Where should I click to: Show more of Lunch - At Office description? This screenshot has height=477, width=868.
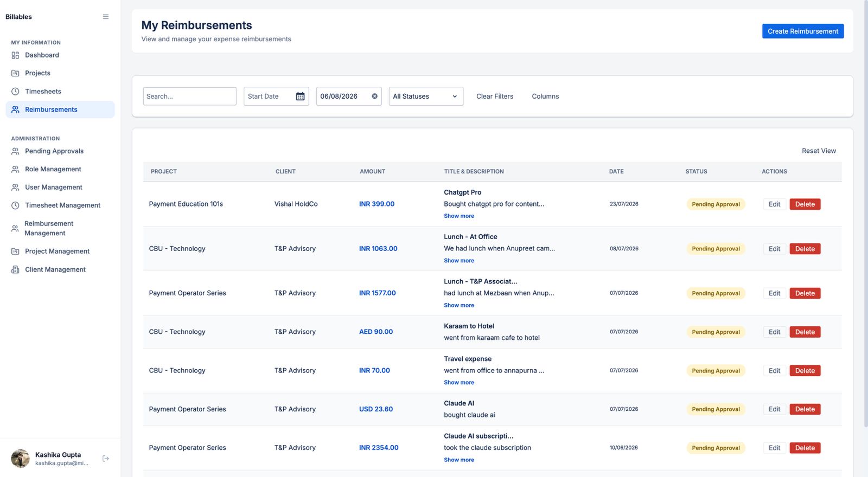[459, 261]
